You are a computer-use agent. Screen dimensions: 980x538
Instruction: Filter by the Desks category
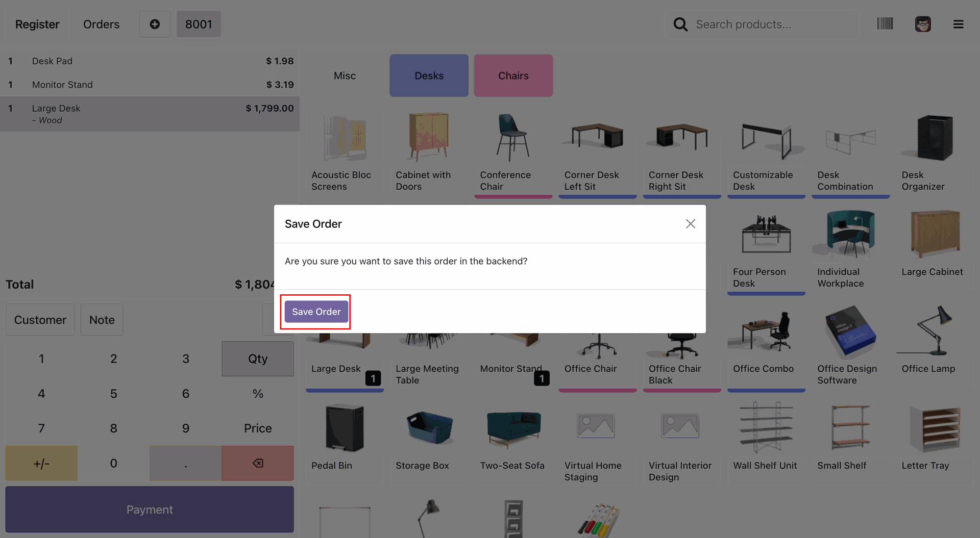pyautogui.click(x=429, y=75)
